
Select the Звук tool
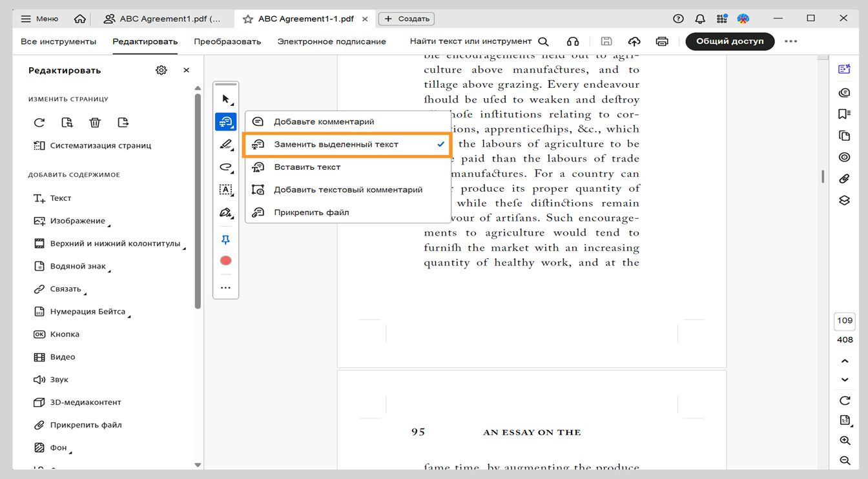tap(51, 380)
